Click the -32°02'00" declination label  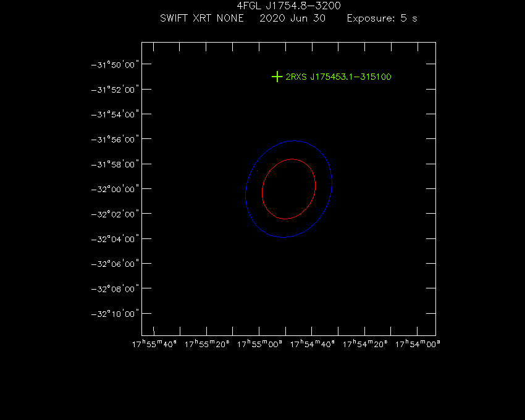(x=115, y=214)
